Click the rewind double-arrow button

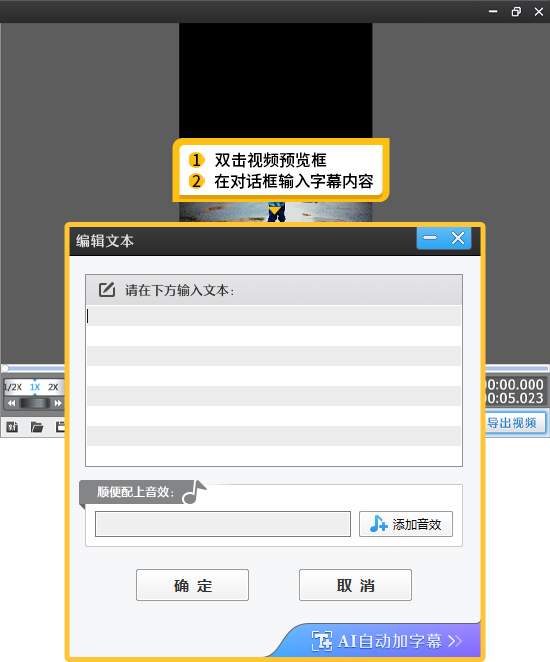point(11,403)
